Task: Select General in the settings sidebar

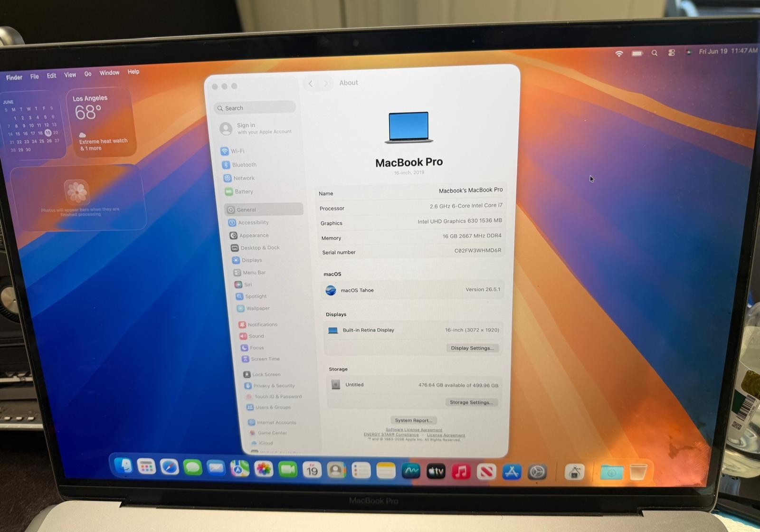Action: click(x=264, y=209)
